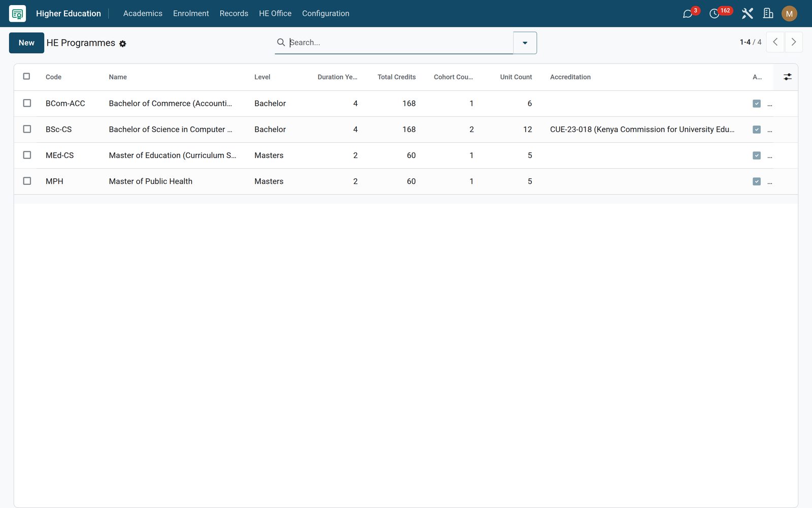Sort by Total Credits column header

(396, 77)
